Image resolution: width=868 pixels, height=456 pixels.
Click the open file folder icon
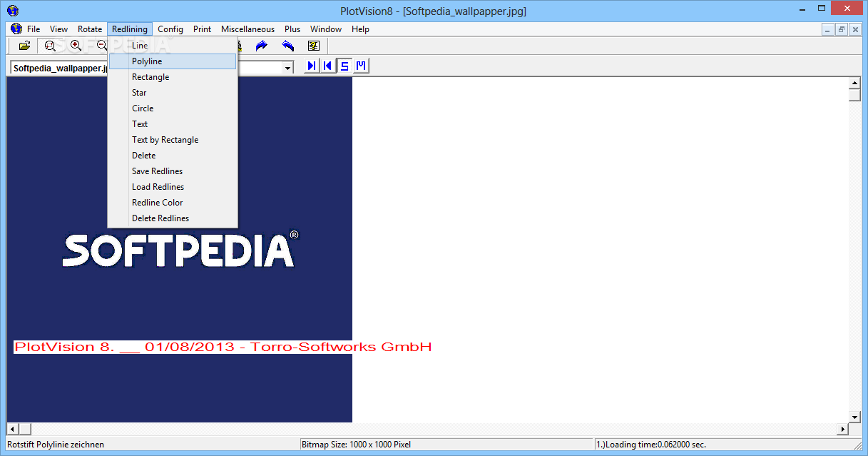25,46
